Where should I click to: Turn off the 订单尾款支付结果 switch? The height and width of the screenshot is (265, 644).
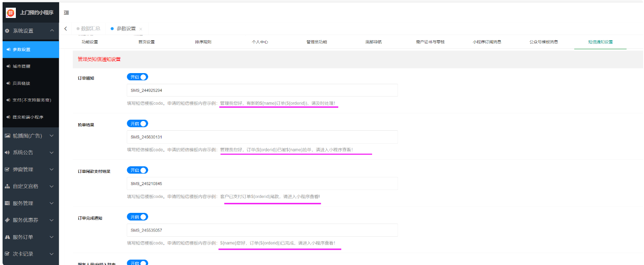[137, 170]
